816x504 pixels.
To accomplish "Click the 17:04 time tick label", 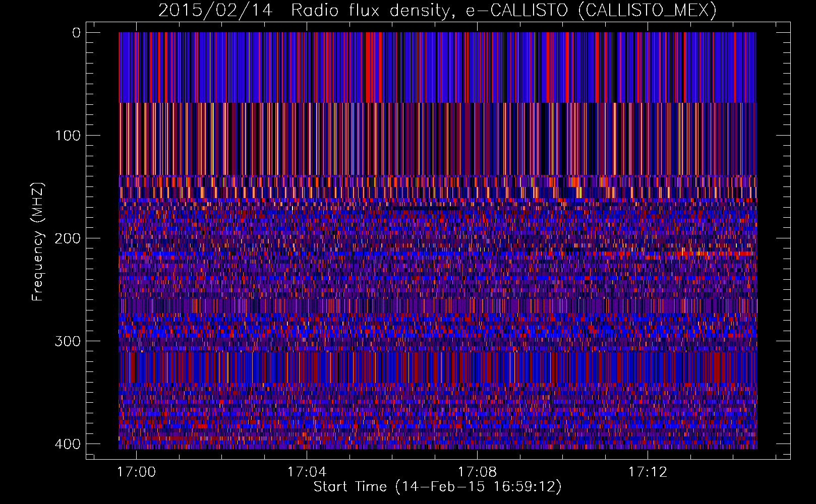I will (307, 472).
